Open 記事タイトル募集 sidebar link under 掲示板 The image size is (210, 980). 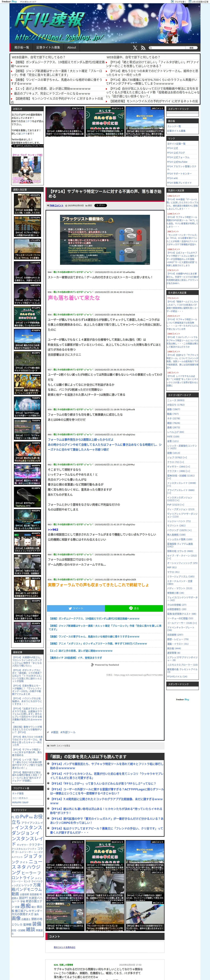[176, 131]
